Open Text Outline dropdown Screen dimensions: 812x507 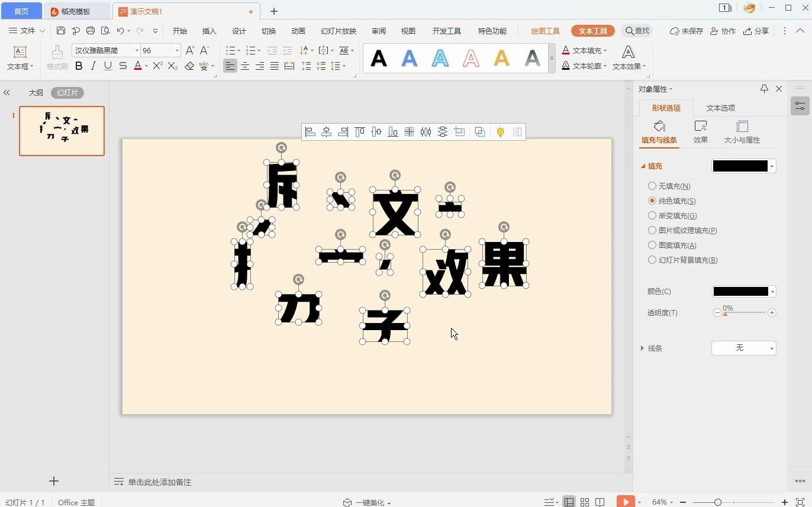click(584, 66)
